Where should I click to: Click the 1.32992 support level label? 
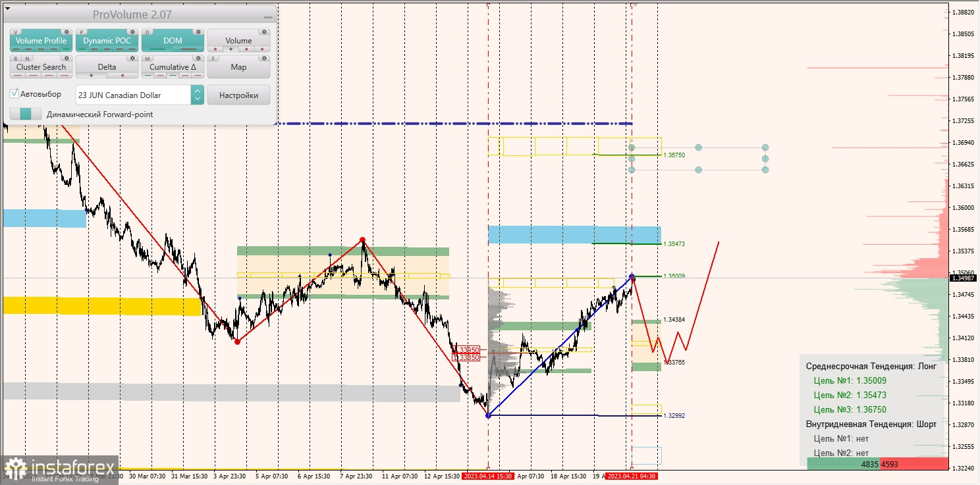tap(674, 416)
